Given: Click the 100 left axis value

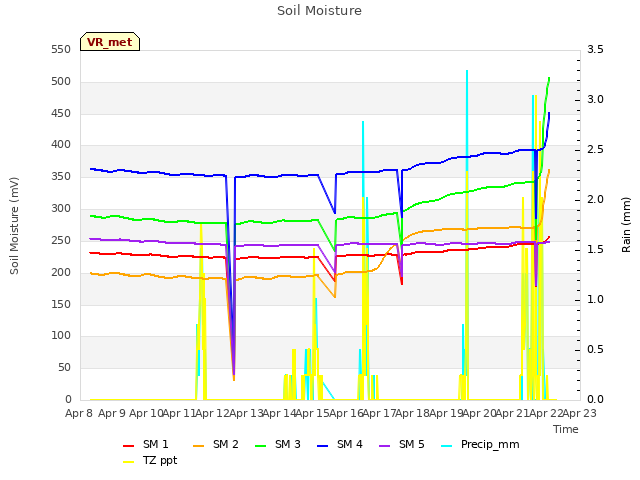Looking at the screenshot, I should point(61,336).
